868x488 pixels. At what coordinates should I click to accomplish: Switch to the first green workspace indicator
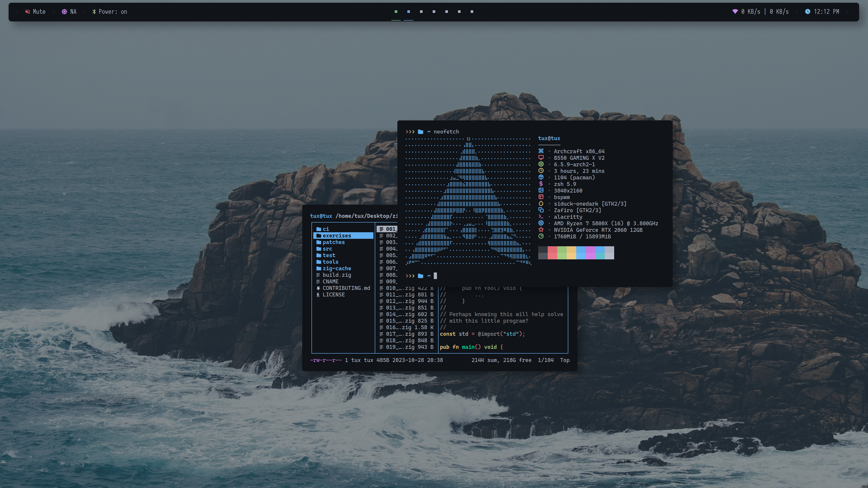[x=396, y=12]
